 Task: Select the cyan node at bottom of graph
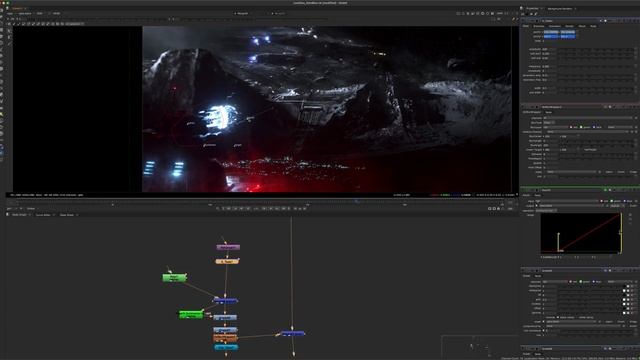point(226,347)
